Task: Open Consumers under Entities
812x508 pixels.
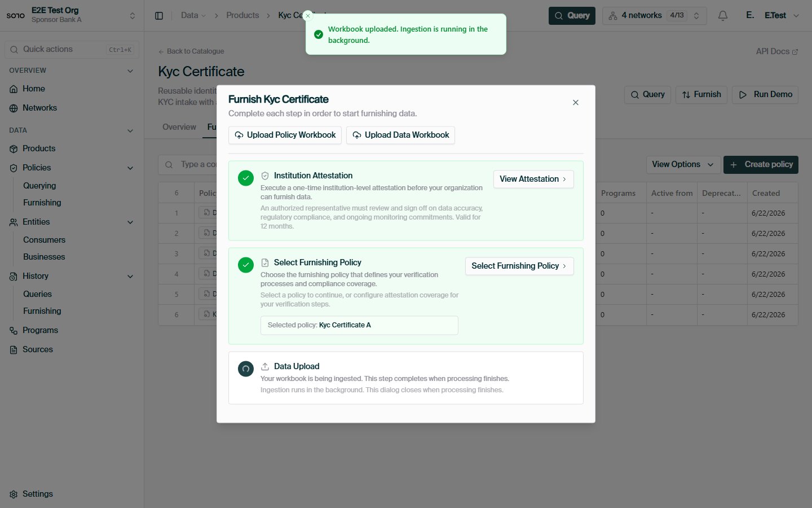Action: pyautogui.click(x=44, y=240)
